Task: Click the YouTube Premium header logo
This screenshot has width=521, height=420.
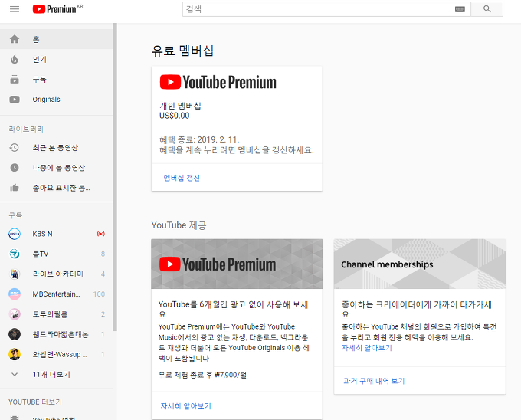Action: [57, 9]
